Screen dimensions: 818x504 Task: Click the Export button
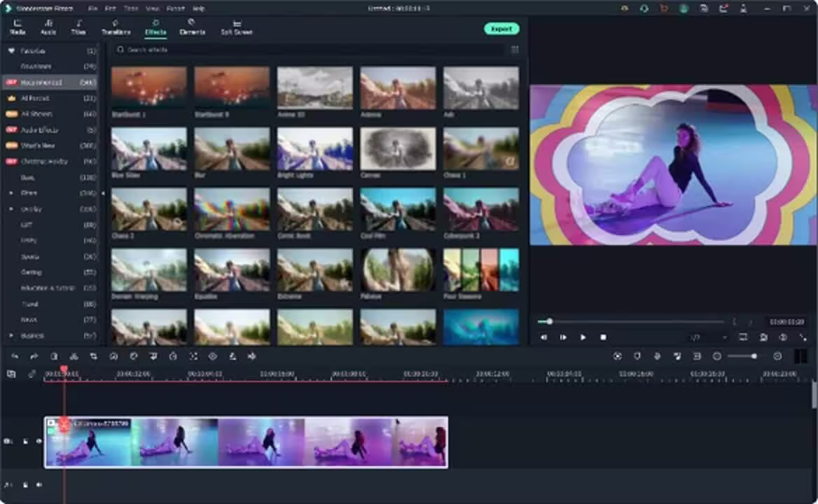point(503,29)
